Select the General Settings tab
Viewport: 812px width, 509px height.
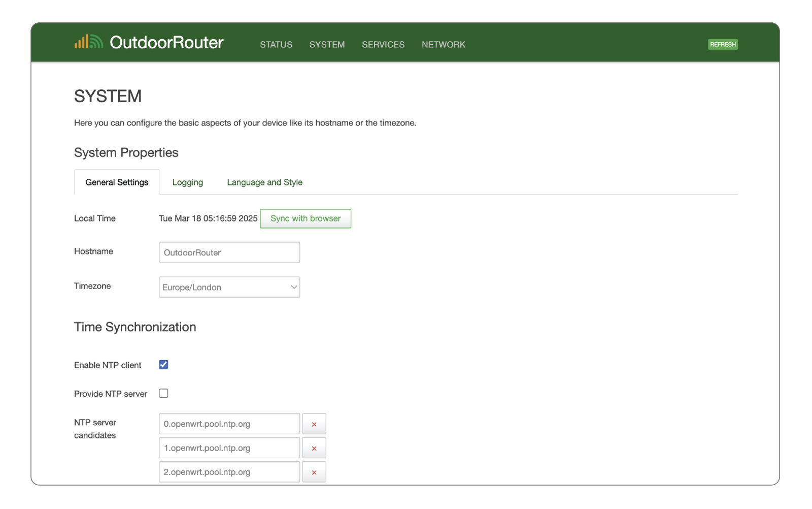(117, 182)
